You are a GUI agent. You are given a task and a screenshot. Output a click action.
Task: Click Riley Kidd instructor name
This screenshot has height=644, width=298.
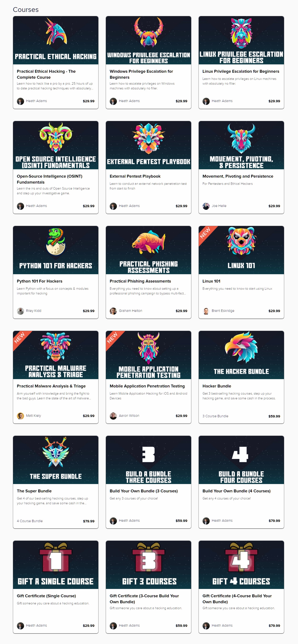click(x=34, y=311)
